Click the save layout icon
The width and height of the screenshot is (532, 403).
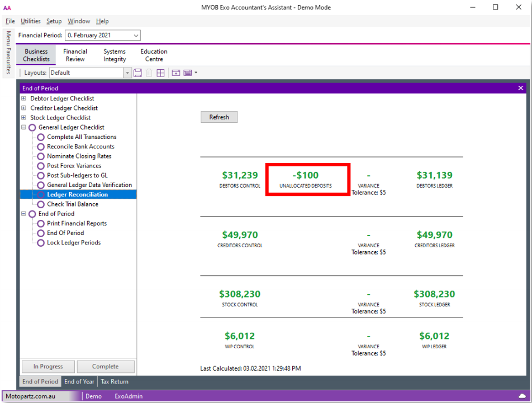point(137,73)
